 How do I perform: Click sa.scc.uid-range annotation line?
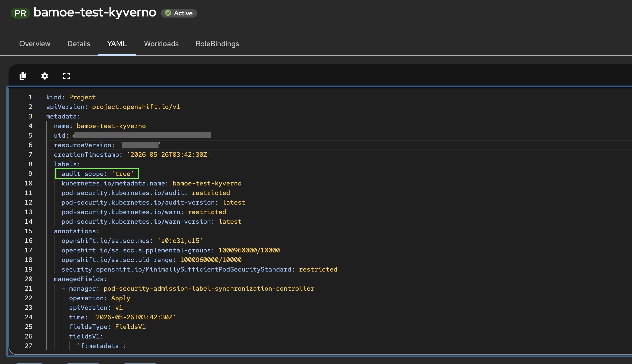(x=152, y=260)
